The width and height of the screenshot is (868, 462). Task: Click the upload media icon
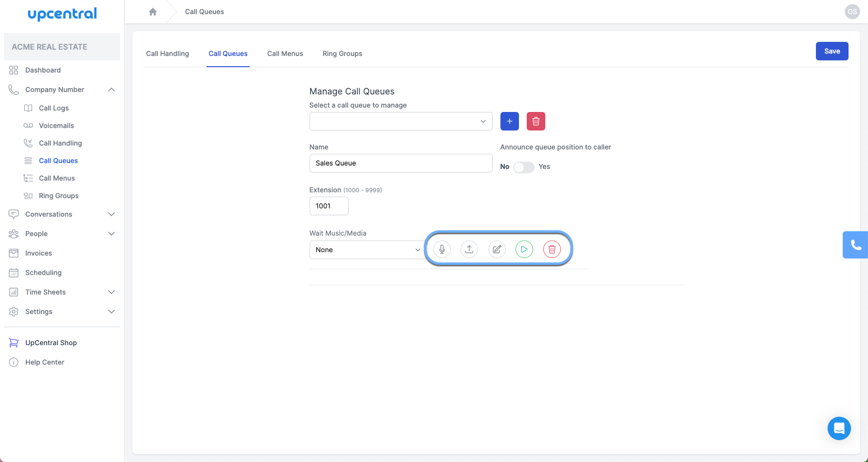pos(469,249)
